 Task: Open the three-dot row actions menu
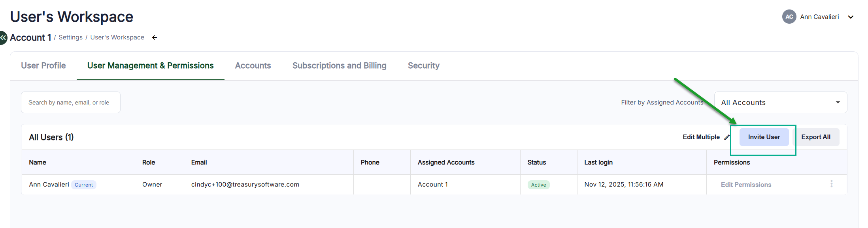tap(831, 184)
